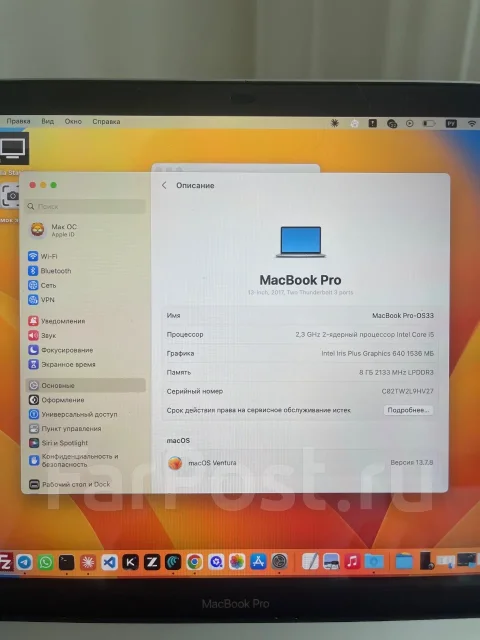The width and height of the screenshot is (480, 640).
Task: Click the 8 ГБ 2133 MHz LPDDR3 value
Action: [x=396, y=372]
